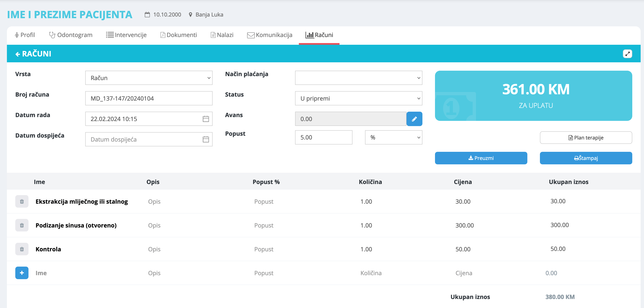Open calendar picker for Datum rada

point(205,119)
